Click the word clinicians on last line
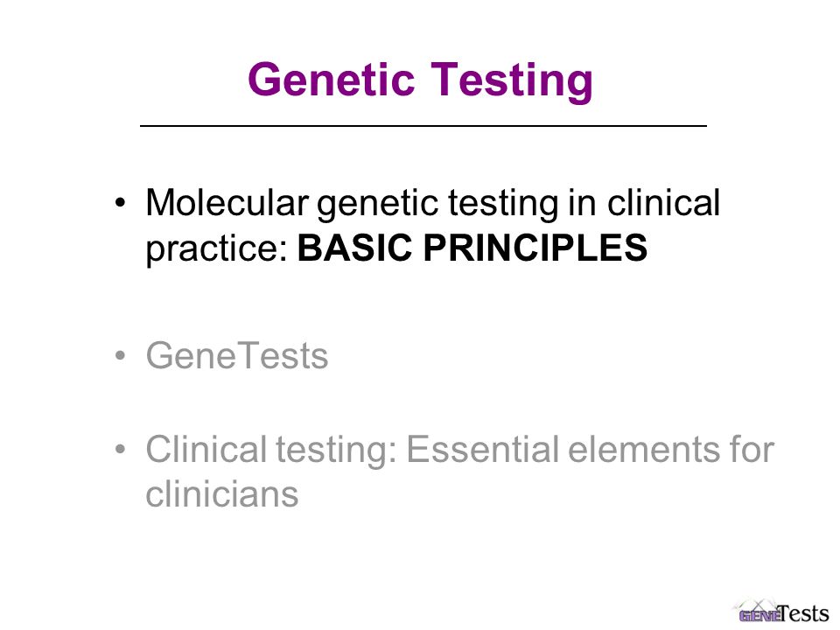 click(221, 493)
